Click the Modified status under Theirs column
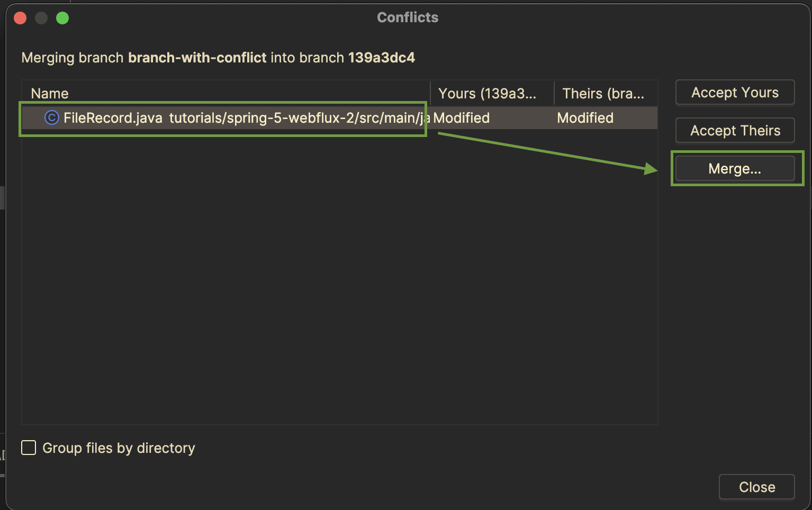 point(585,118)
